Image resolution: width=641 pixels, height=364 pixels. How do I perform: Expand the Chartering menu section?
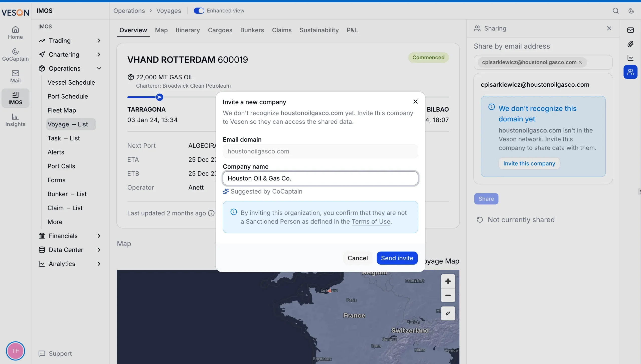point(70,55)
